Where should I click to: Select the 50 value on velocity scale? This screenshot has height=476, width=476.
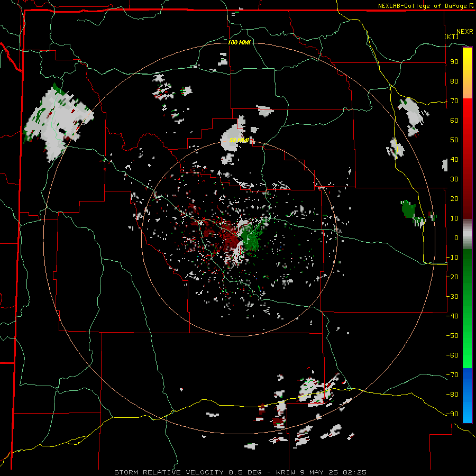[x=454, y=140]
